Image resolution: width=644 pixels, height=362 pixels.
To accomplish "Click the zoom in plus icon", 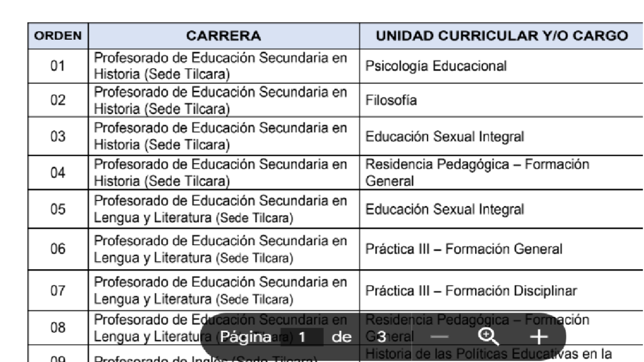I will 539,337.
